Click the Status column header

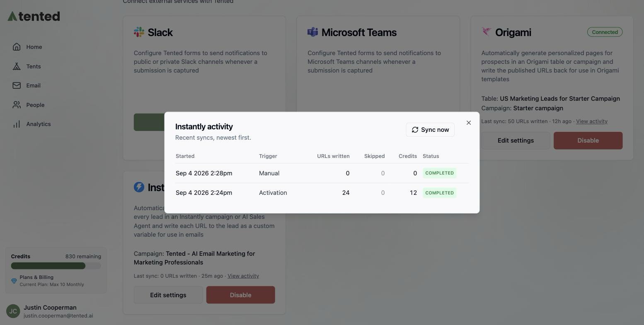click(431, 156)
